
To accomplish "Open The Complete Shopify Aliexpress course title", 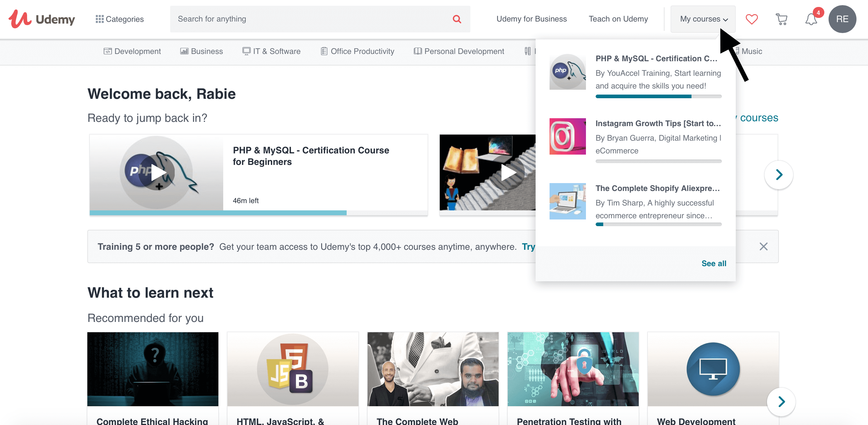I will (x=658, y=188).
